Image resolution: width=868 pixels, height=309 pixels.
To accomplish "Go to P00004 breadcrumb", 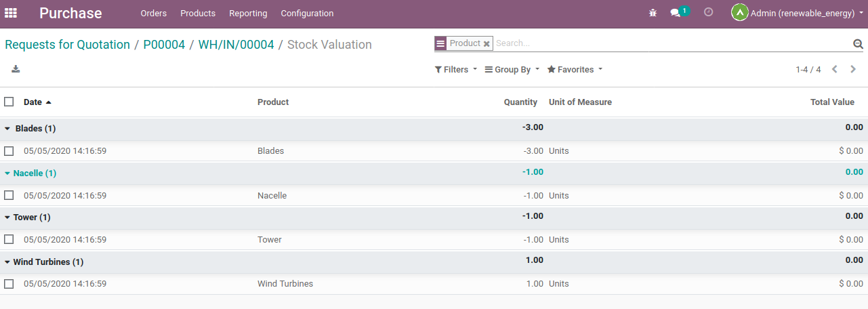I will [x=164, y=45].
